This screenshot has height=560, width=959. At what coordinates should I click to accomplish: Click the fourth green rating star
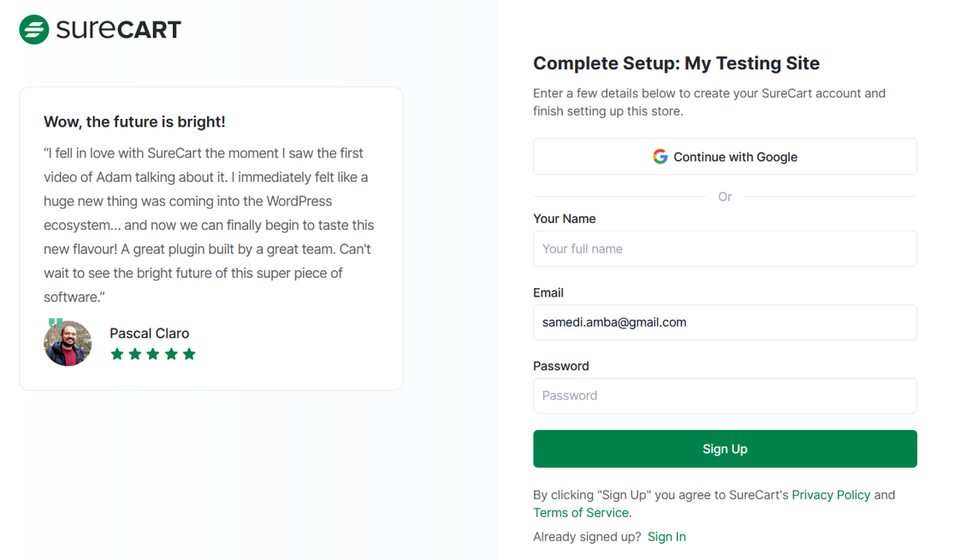171,354
